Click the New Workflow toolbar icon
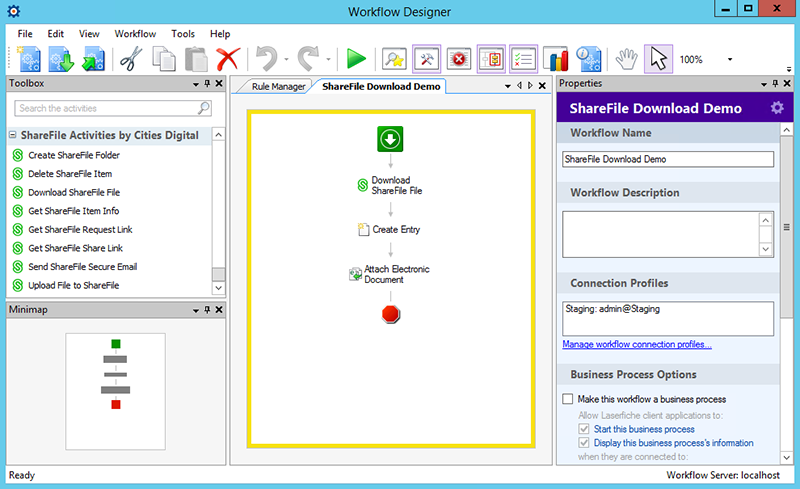 pyautogui.click(x=29, y=59)
